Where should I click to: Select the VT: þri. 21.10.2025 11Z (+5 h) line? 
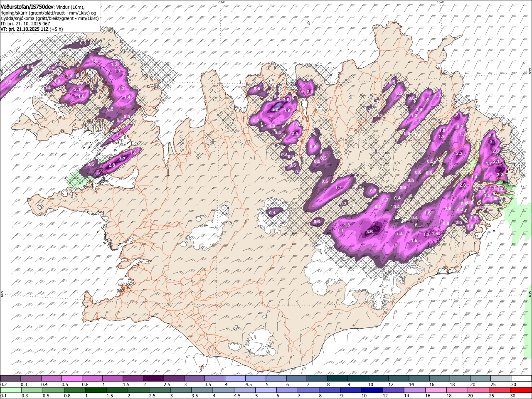click(32, 29)
